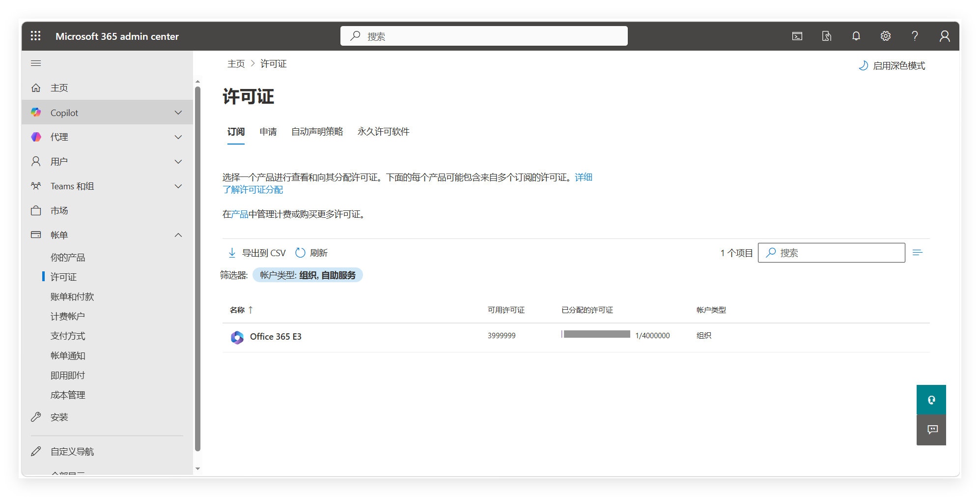Click the moon icon for dark mode

pyautogui.click(x=863, y=66)
